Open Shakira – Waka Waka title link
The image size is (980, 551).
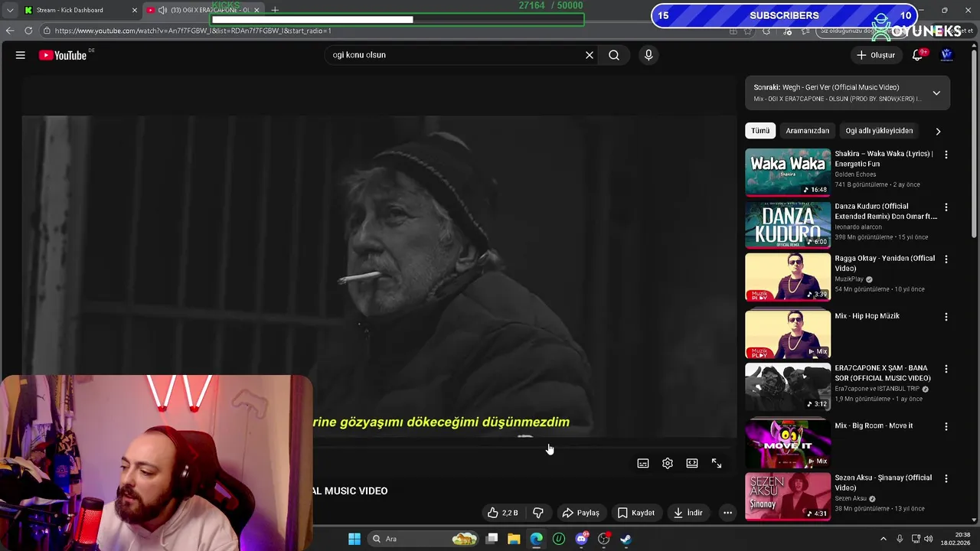tap(884, 158)
